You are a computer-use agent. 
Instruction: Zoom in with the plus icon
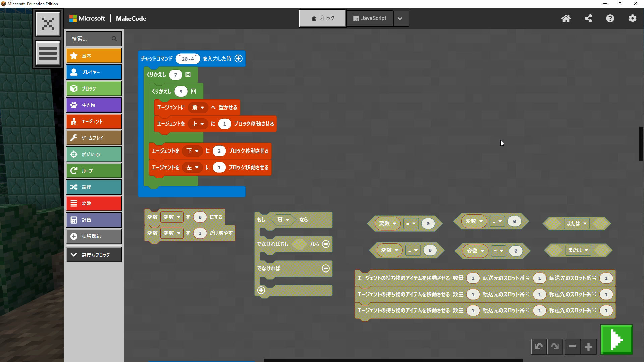point(588,347)
